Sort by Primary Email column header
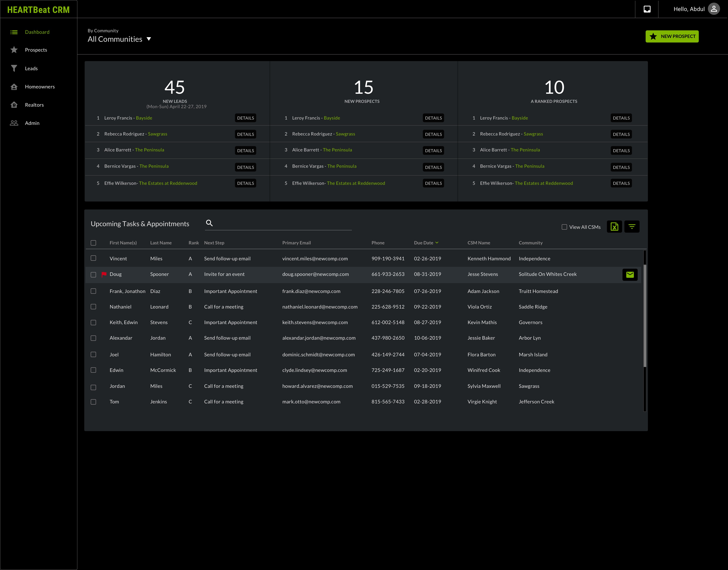Image resolution: width=728 pixels, height=570 pixels. click(296, 243)
